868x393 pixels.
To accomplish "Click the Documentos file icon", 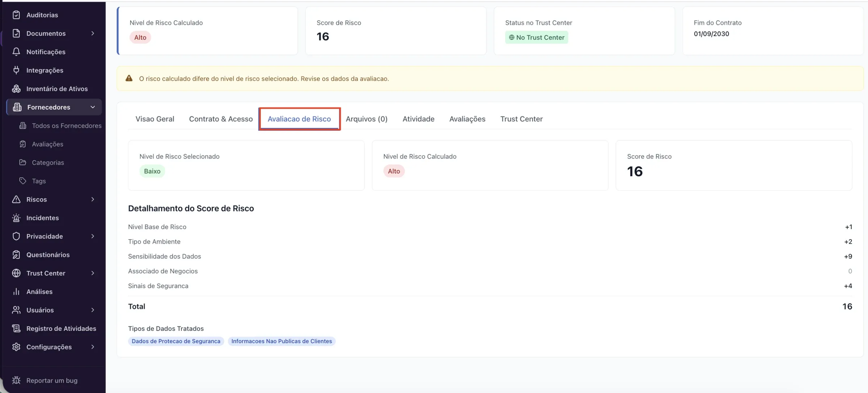I will pos(16,33).
